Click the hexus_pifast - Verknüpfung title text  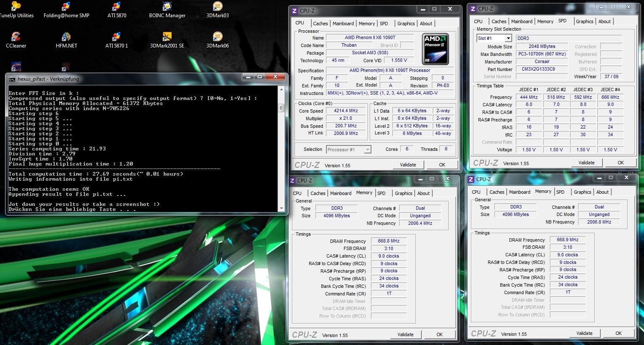click(x=48, y=79)
